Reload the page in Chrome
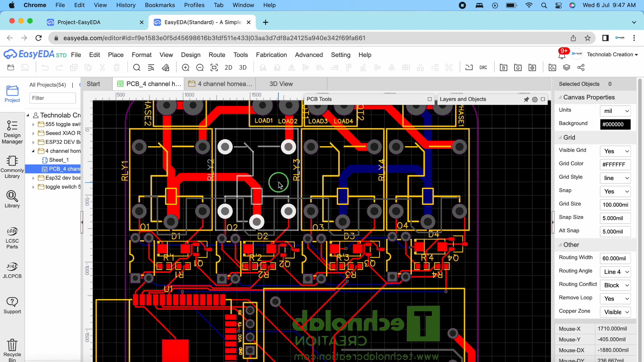Screen dimensions: 644x362 tap(39, 38)
